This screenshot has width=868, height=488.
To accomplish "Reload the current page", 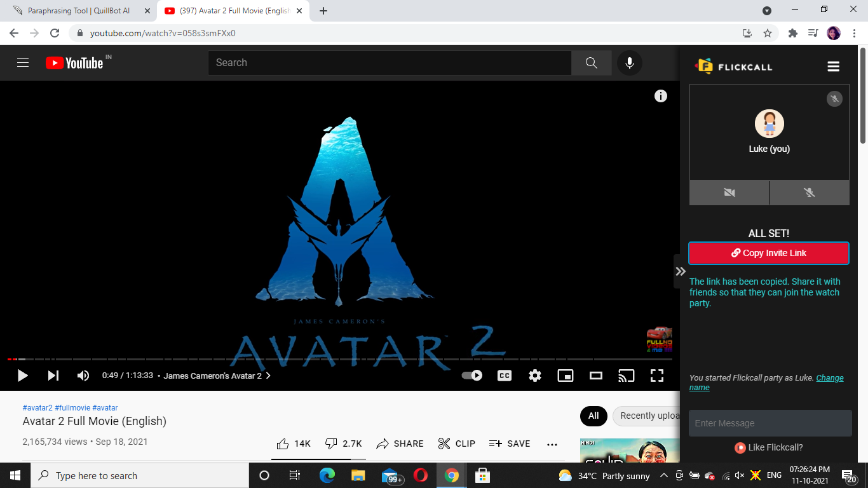I will (55, 33).
